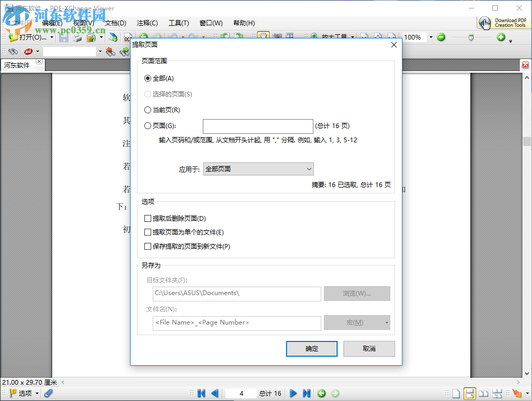
Task: Expand the zoom percentage dropdown showing 100%
Action: [x=431, y=37]
